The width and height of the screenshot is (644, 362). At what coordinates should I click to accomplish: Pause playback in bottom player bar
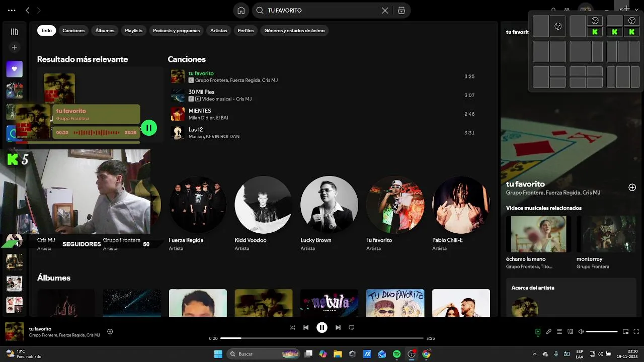pos(322,327)
